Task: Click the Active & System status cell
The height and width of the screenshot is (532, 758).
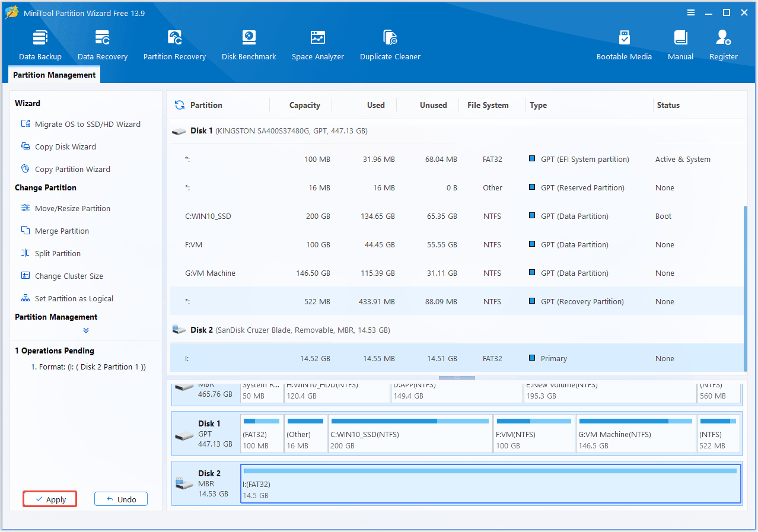Action: tap(683, 159)
